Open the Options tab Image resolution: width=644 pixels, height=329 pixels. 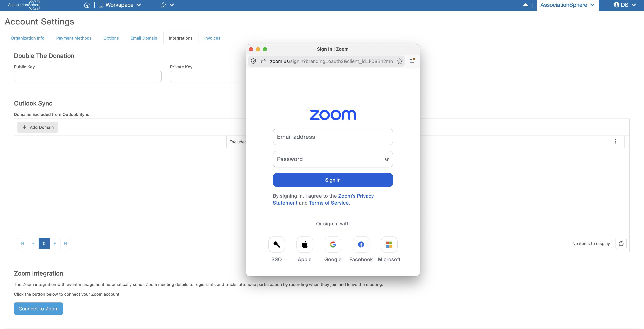(x=111, y=38)
